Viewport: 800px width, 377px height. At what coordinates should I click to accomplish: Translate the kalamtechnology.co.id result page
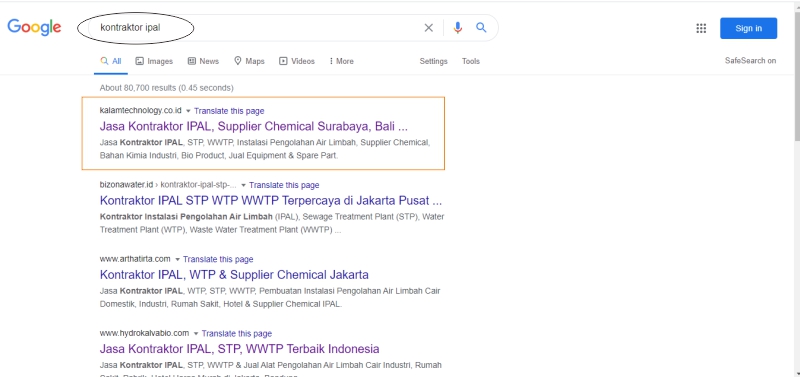coord(229,111)
